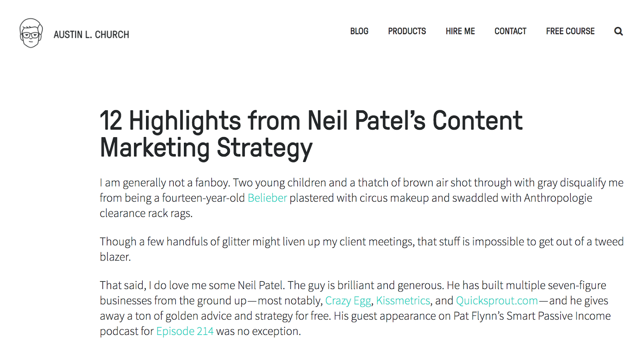Follow the Belieber hyperlink
Viewport: 644px width, 343px height.
(x=267, y=198)
